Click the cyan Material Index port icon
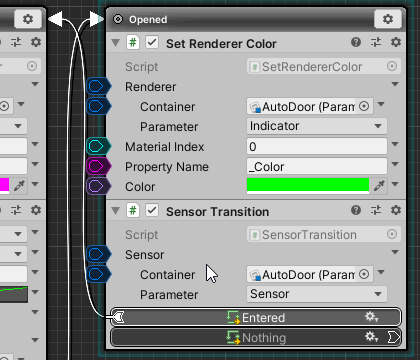The image size is (420, 360). [98, 146]
